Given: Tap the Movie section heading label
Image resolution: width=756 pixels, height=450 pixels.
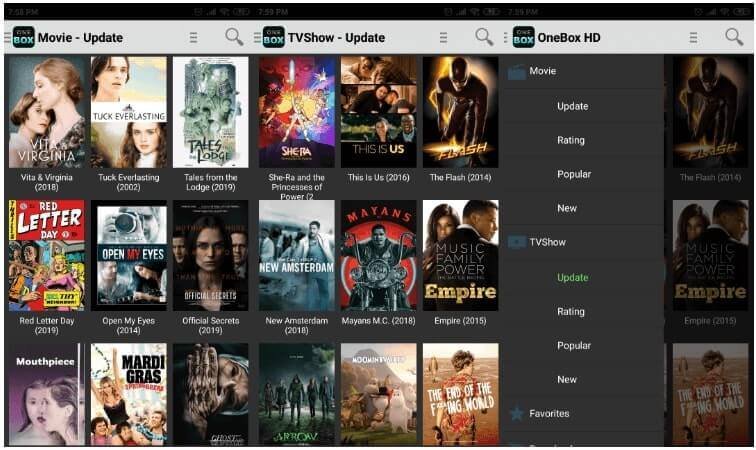Looking at the screenshot, I should click(x=542, y=71).
